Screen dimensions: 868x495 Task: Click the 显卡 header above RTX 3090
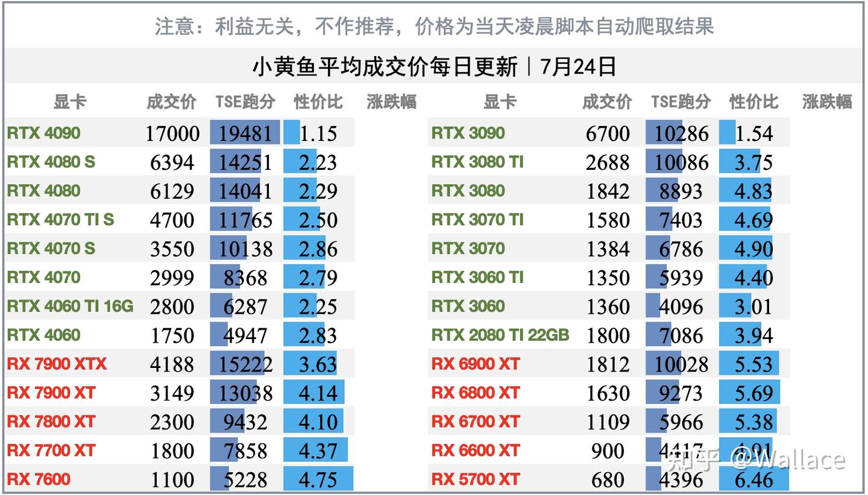click(500, 102)
